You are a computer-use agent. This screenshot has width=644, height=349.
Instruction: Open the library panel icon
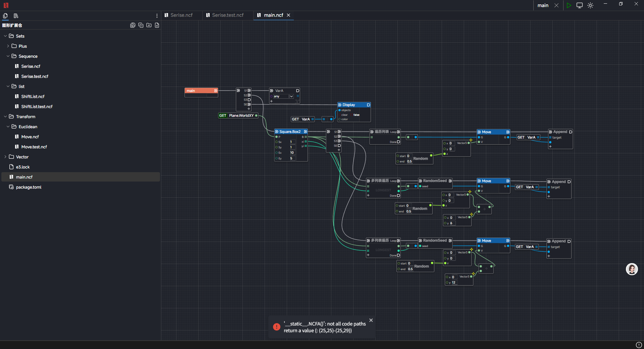pyautogui.click(x=16, y=16)
